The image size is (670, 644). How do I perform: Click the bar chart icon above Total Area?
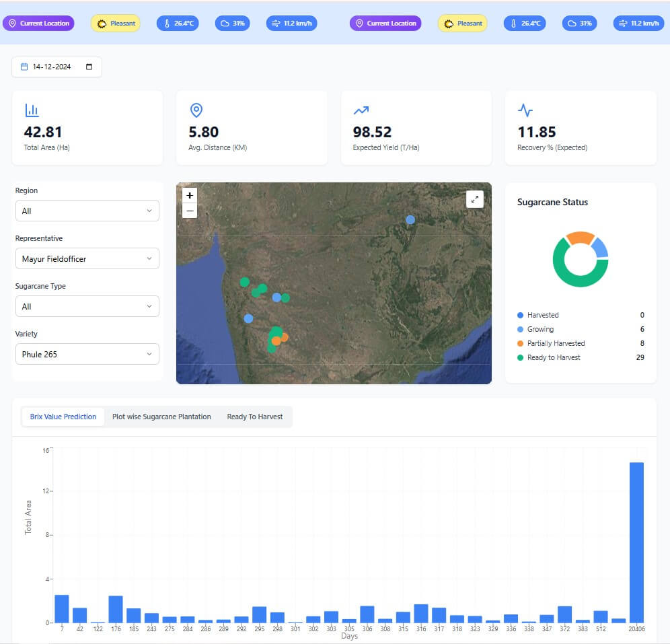32,110
